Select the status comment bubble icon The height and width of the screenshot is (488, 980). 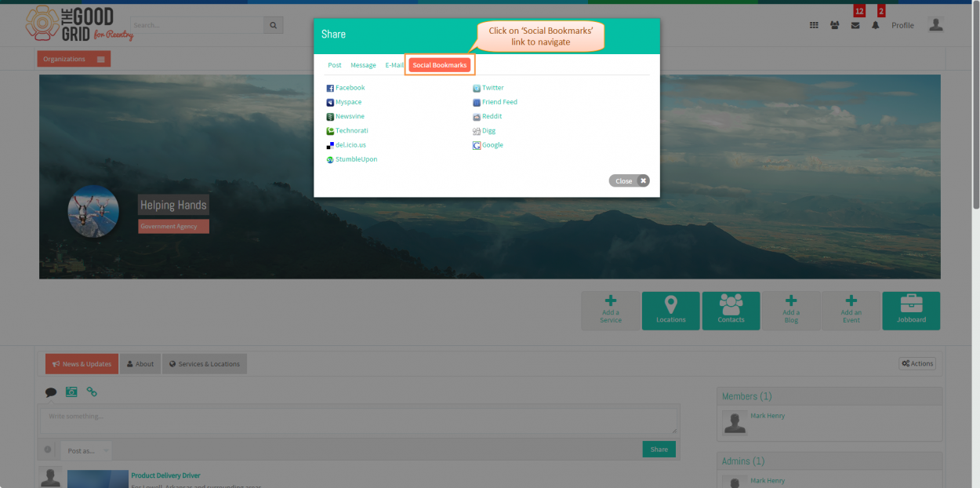click(x=51, y=391)
